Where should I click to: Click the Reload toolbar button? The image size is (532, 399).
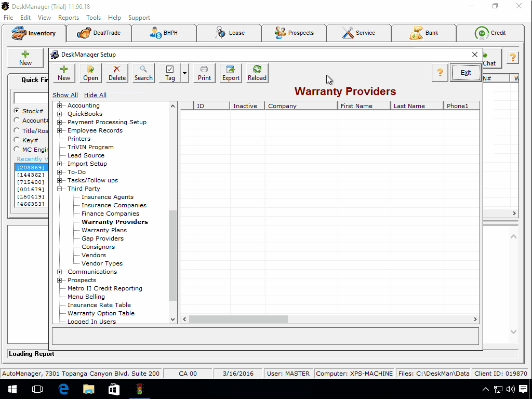click(257, 73)
